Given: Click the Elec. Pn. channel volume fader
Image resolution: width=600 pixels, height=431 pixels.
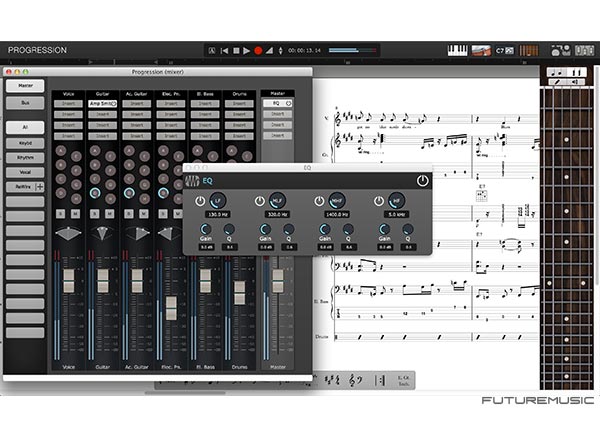Looking at the screenshot, I should pos(171,308).
